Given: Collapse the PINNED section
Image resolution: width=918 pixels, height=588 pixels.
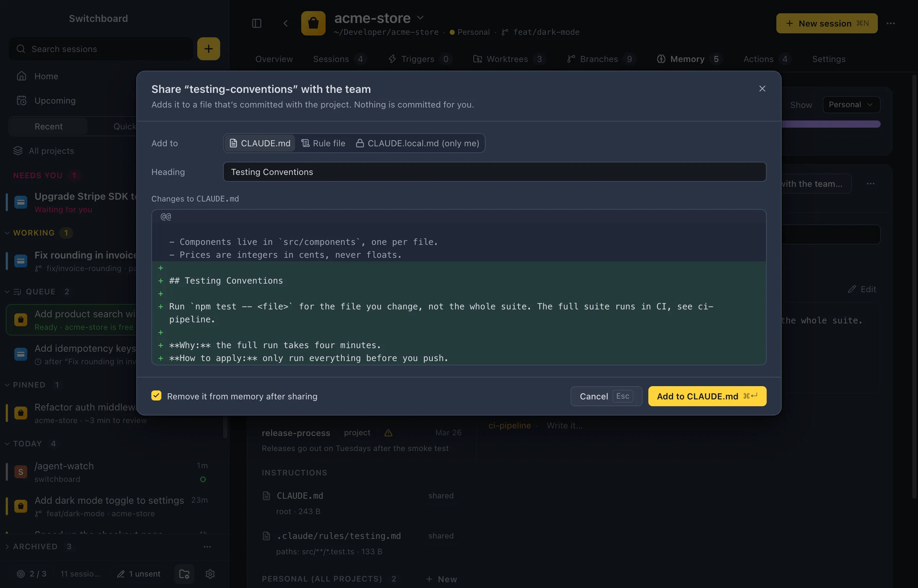Looking at the screenshot, I should click(x=7, y=384).
